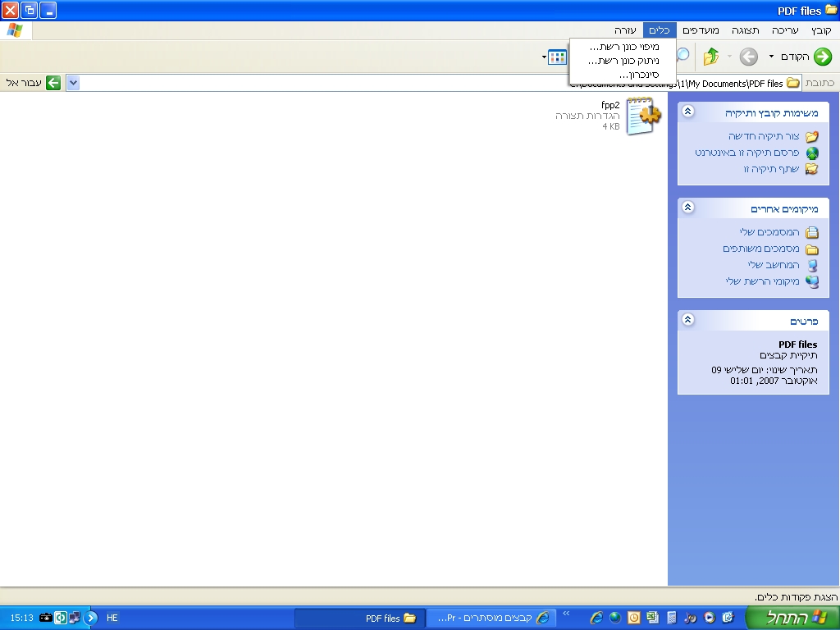This screenshot has width=840, height=630.
Task: Expand hidden system tray icons arrow
Action: click(90, 618)
